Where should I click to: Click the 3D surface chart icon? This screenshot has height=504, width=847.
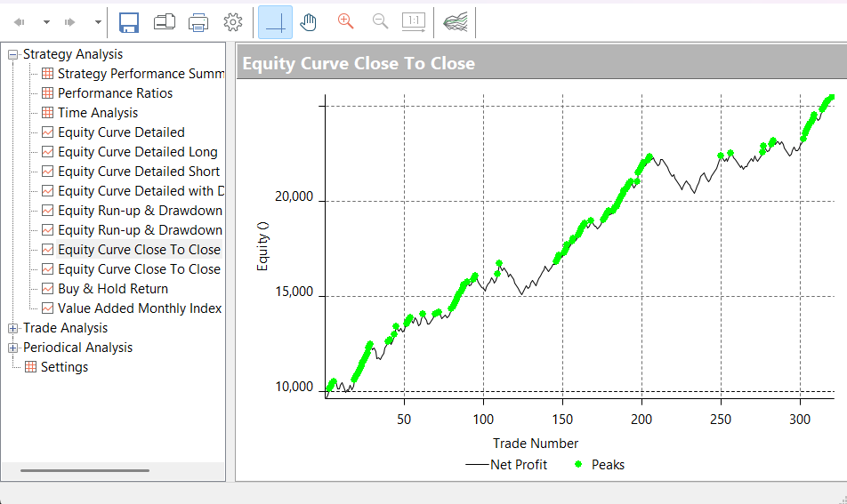tap(455, 22)
